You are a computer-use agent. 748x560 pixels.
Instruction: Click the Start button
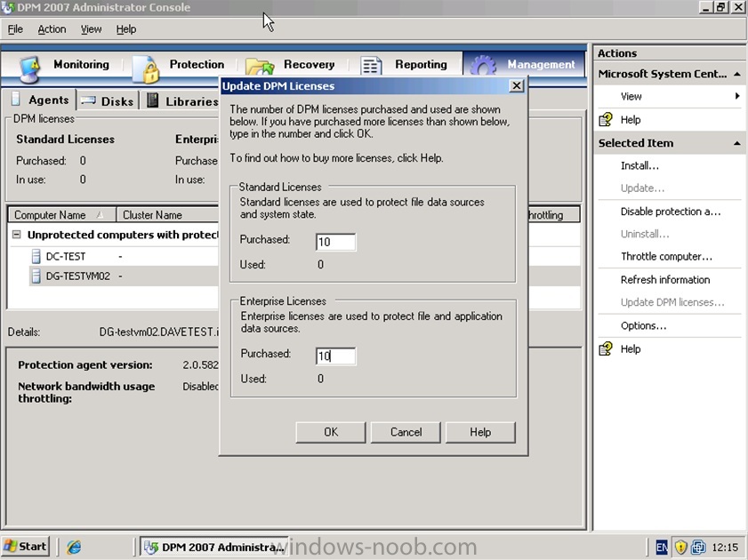[x=25, y=547]
